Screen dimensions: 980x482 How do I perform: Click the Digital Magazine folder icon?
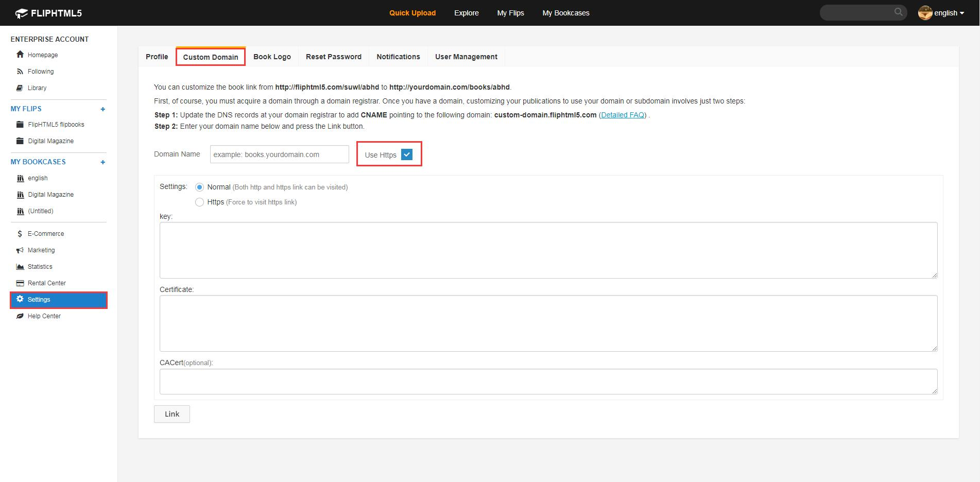tap(20, 141)
